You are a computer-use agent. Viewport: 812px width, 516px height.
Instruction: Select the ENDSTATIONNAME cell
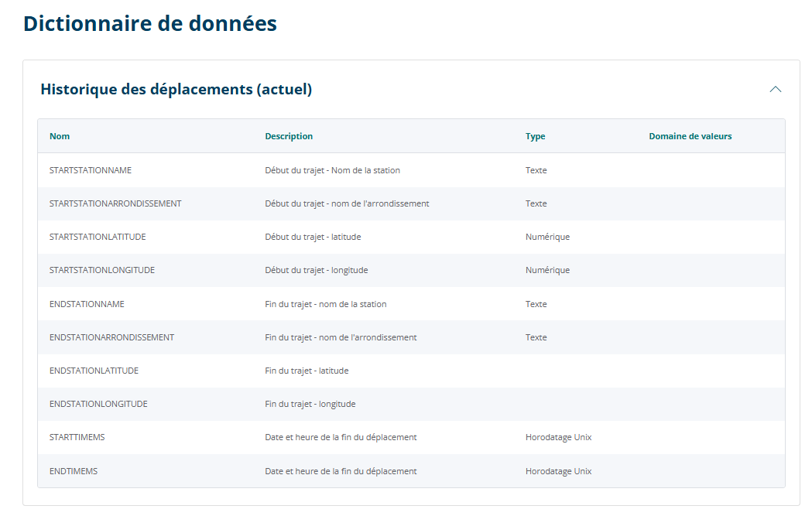[x=87, y=304]
